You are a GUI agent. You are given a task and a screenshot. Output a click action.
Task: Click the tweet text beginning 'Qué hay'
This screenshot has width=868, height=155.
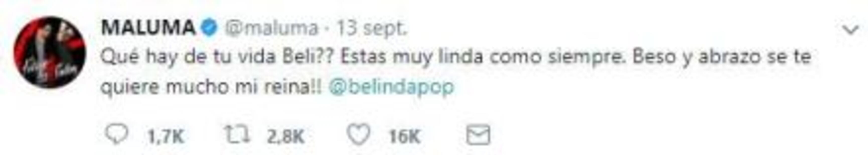[x=455, y=72]
